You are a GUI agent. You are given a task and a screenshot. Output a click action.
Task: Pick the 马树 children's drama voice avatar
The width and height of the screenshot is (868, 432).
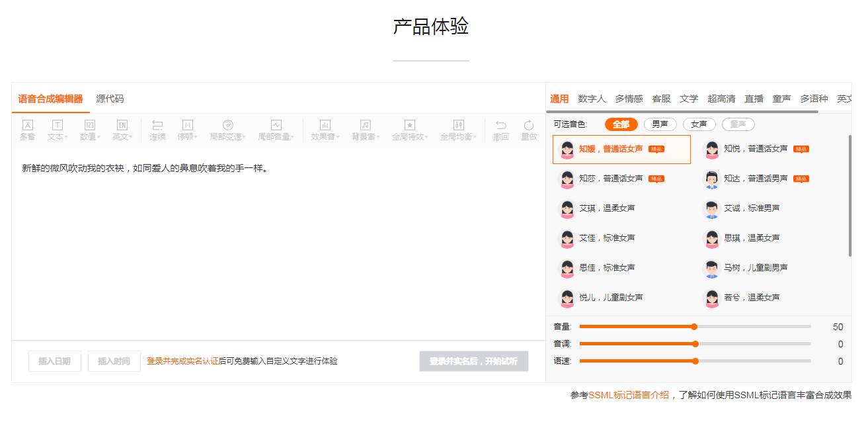pyautogui.click(x=711, y=269)
